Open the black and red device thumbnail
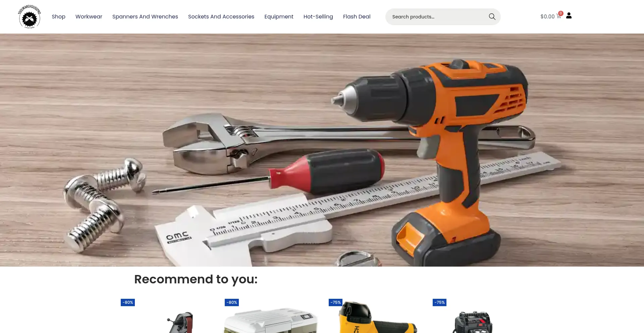This screenshot has height=333, width=644. coord(473,322)
